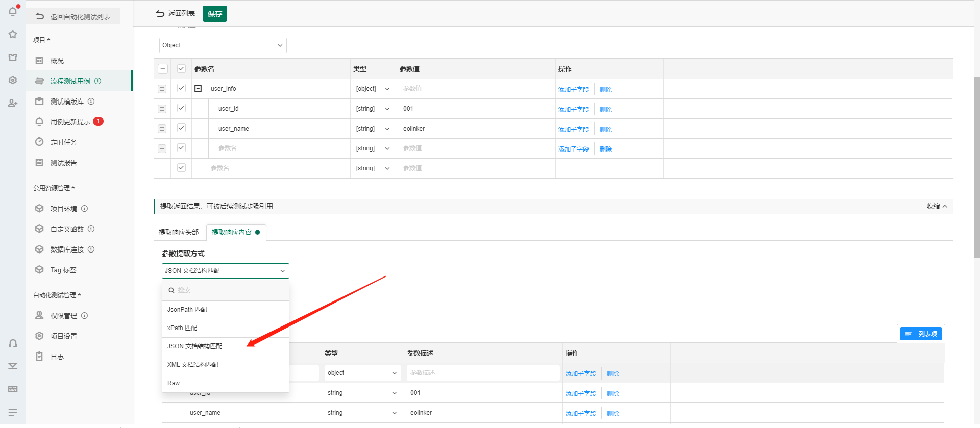Click the keyboard shortcuts icon
Viewport: 980px width, 428px height.
[x=13, y=389]
